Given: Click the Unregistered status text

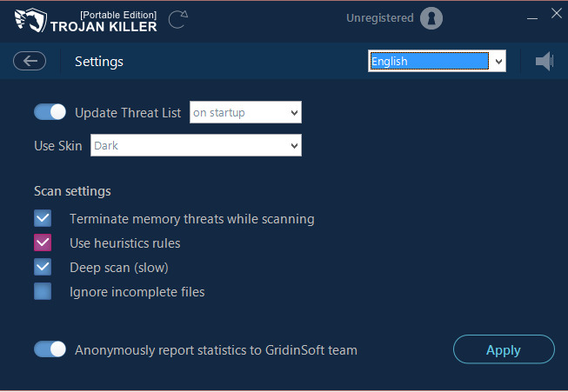Looking at the screenshot, I should pos(380,17).
